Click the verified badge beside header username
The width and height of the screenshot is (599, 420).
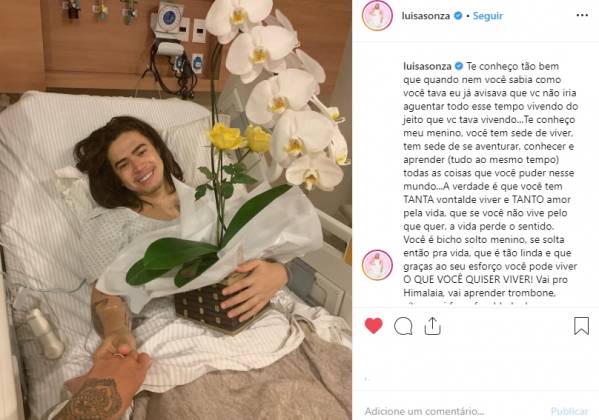click(x=458, y=16)
